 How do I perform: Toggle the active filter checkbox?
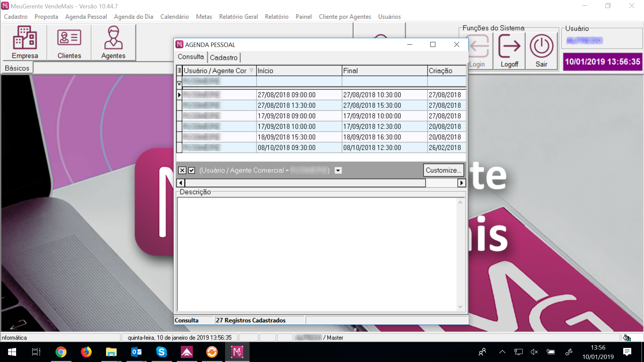point(192,170)
